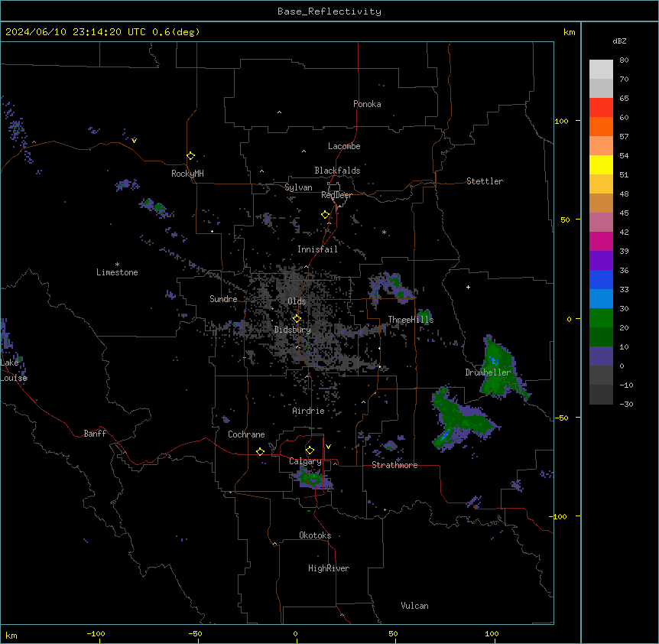
Task: Pick the magenta 39-42 dBZ legend swatch
Action: (601, 241)
